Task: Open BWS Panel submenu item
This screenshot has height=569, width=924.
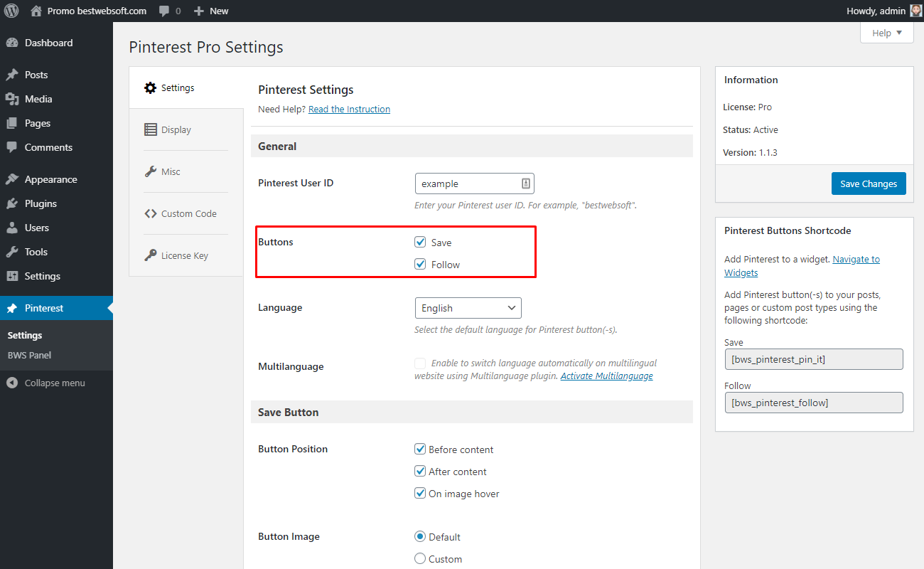Action: pos(29,355)
